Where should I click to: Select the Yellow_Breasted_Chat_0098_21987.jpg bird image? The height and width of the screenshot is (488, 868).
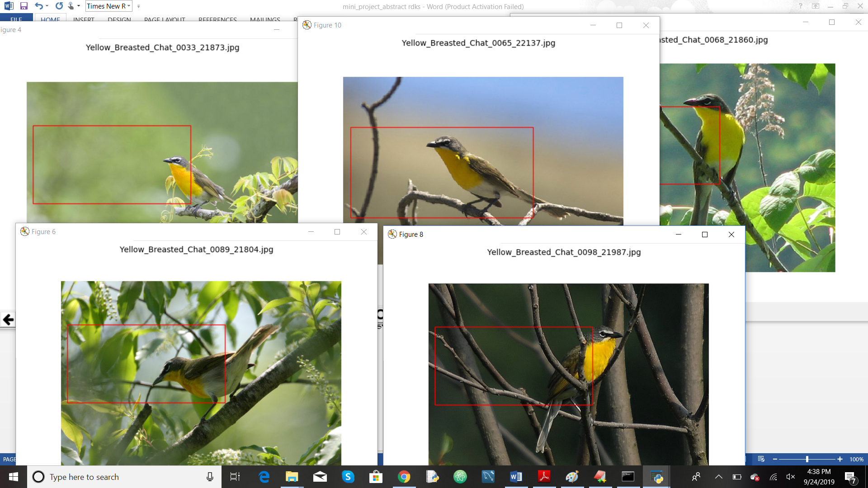(569, 375)
